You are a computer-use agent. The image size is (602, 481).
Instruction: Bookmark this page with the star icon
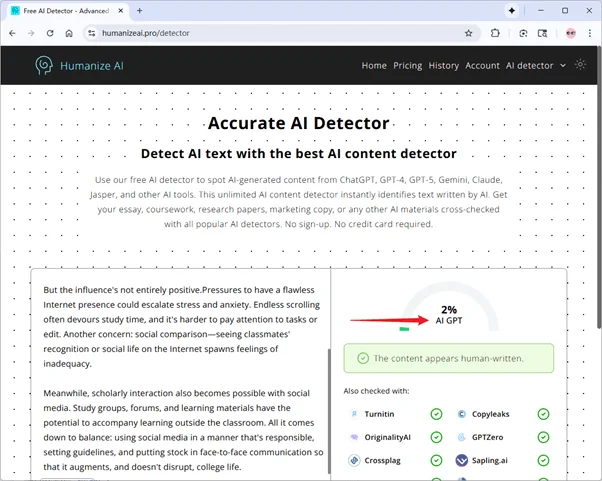(468, 32)
